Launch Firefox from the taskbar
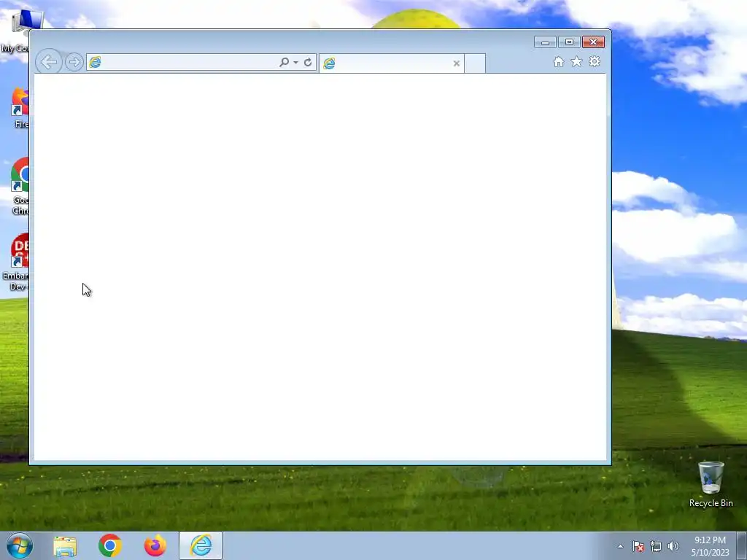The height and width of the screenshot is (560, 747). 155,545
